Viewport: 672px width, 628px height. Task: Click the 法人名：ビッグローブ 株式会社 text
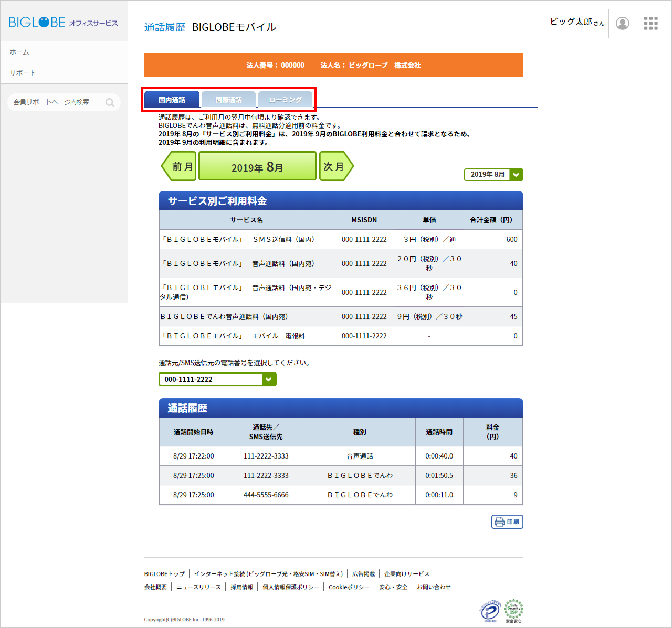click(x=371, y=65)
